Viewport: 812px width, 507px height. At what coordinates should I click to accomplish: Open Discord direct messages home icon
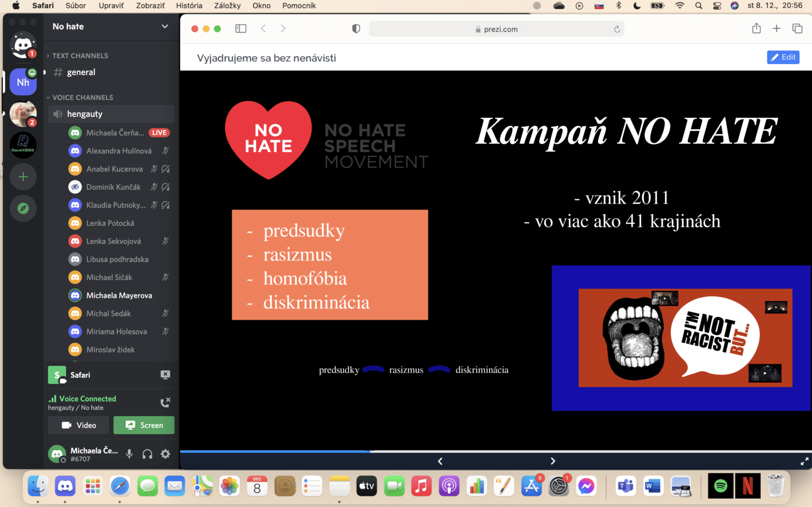pos(23,46)
